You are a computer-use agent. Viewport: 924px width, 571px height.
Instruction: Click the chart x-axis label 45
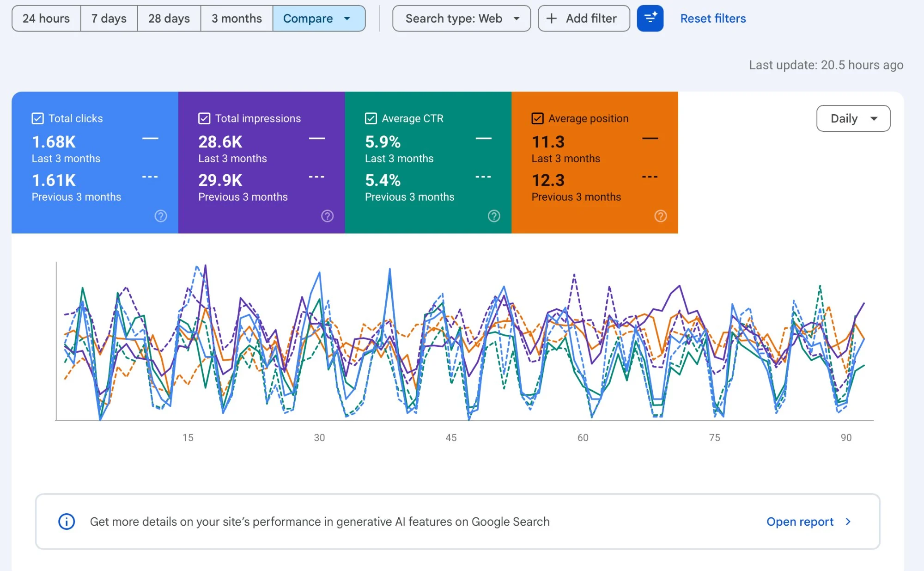[451, 437]
